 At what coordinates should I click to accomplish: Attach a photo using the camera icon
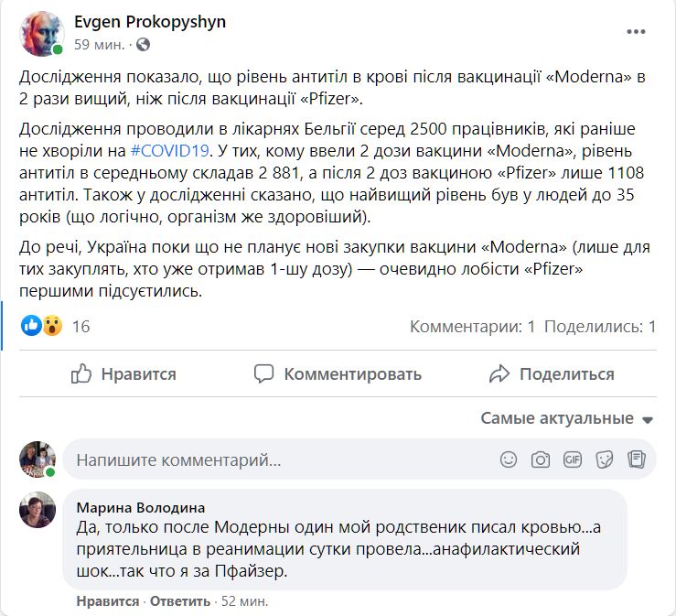[x=540, y=459]
